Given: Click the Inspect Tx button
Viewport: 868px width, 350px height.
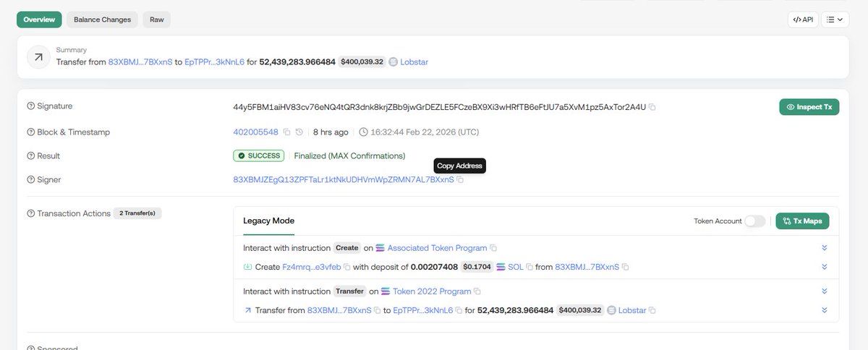Looking at the screenshot, I should click(x=809, y=107).
